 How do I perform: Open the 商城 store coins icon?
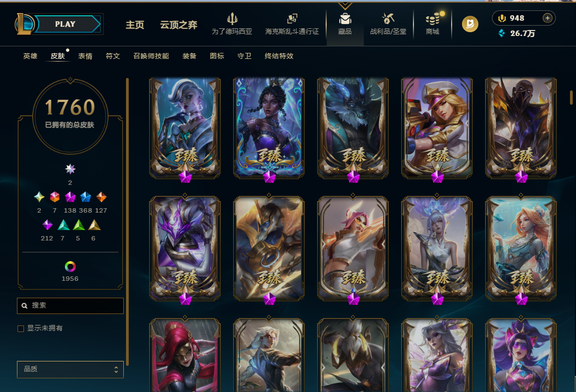coord(433,19)
